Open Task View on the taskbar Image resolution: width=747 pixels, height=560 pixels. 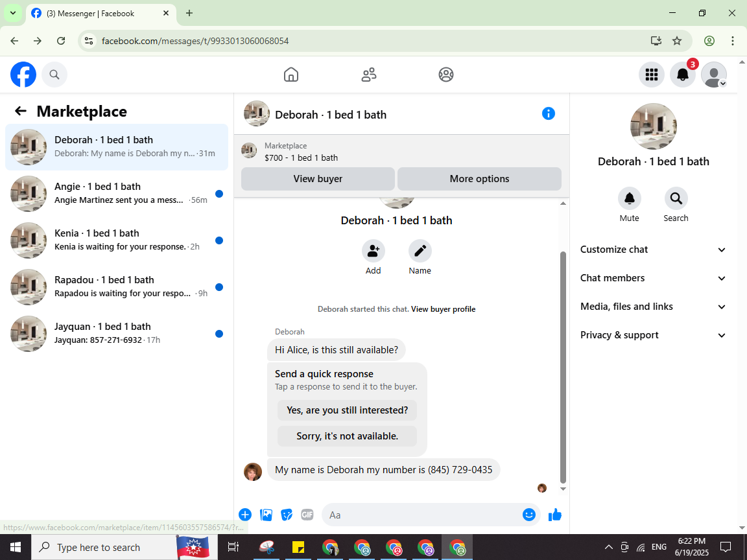233,547
